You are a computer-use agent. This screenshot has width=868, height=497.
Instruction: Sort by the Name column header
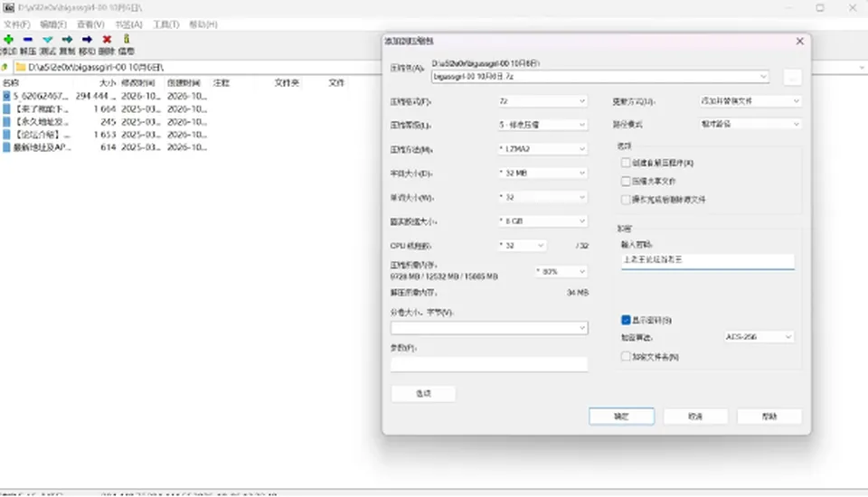pos(11,83)
